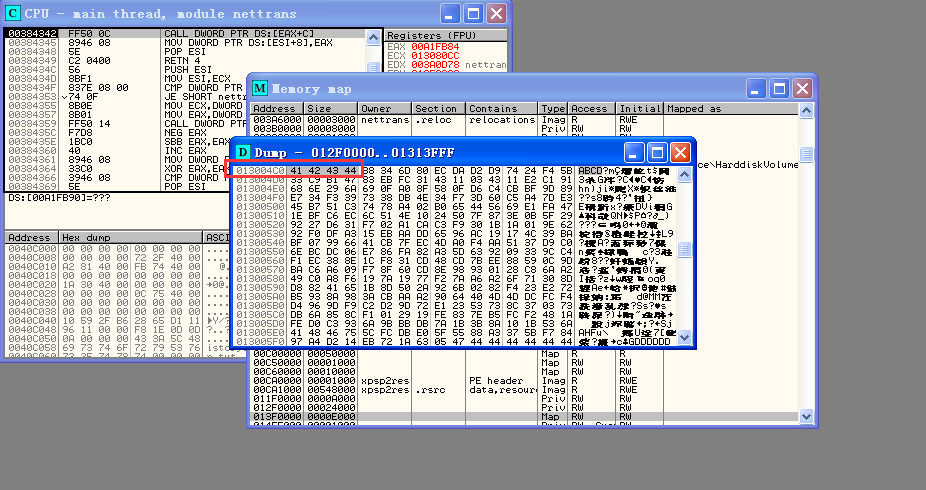Close the Memory map window
Screen dimensions: 926x490
(803, 89)
